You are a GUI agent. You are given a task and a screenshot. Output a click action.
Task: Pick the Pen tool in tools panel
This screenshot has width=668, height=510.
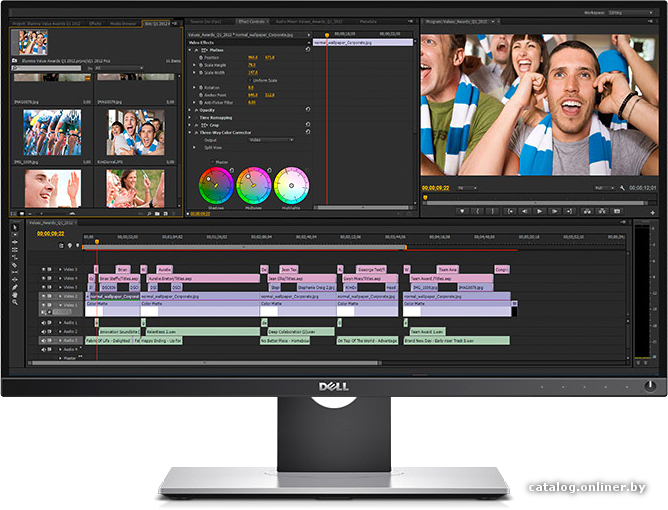coord(14,287)
